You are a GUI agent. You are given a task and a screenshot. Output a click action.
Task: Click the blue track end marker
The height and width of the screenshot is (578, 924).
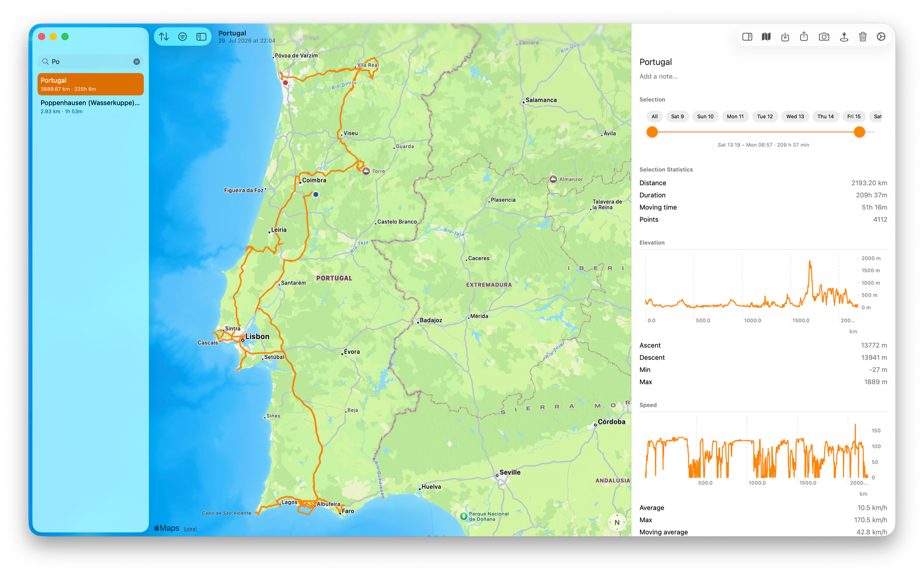pos(316,195)
